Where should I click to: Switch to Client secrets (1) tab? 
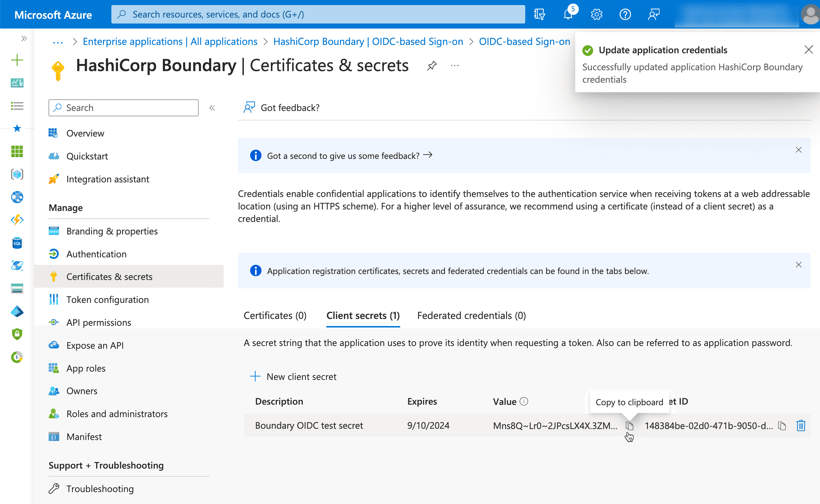point(363,316)
